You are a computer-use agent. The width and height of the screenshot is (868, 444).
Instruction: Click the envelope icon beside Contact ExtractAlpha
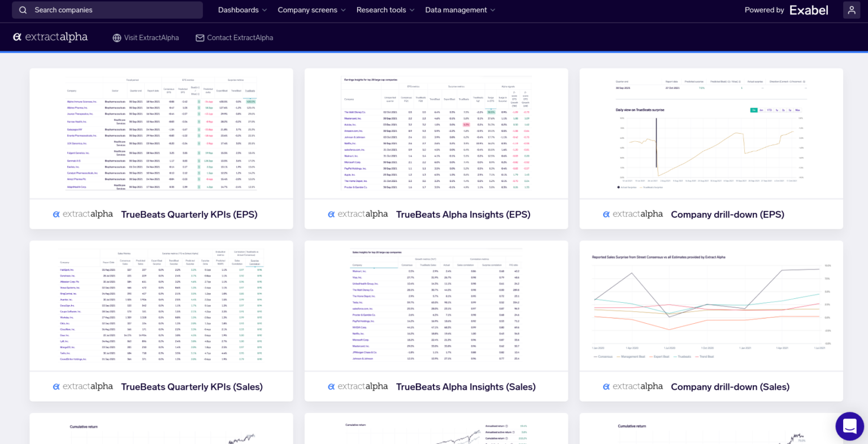[x=199, y=37]
